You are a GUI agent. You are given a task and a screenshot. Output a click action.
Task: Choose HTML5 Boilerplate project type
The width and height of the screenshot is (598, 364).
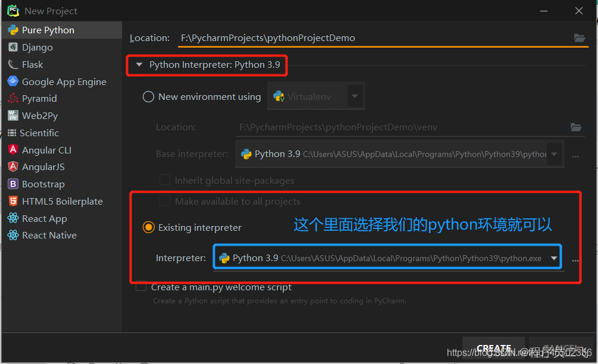pos(62,201)
